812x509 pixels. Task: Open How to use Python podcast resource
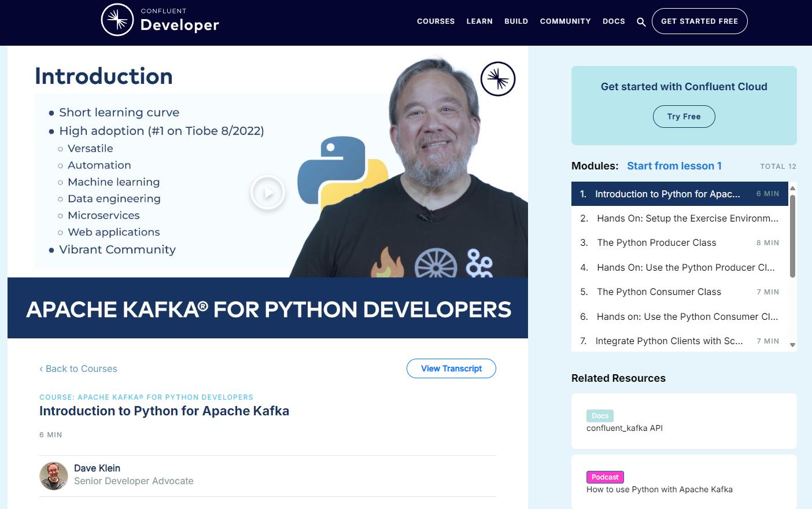684,482
